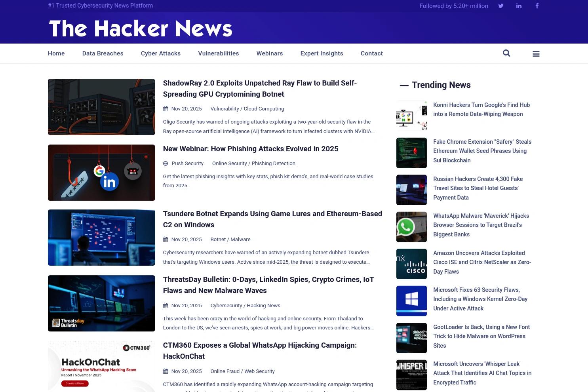This screenshot has height=392, width=588.
Task: Click '#1 Trusted Cybersecurity News Platform' tagline
Action: tap(101, 6)
